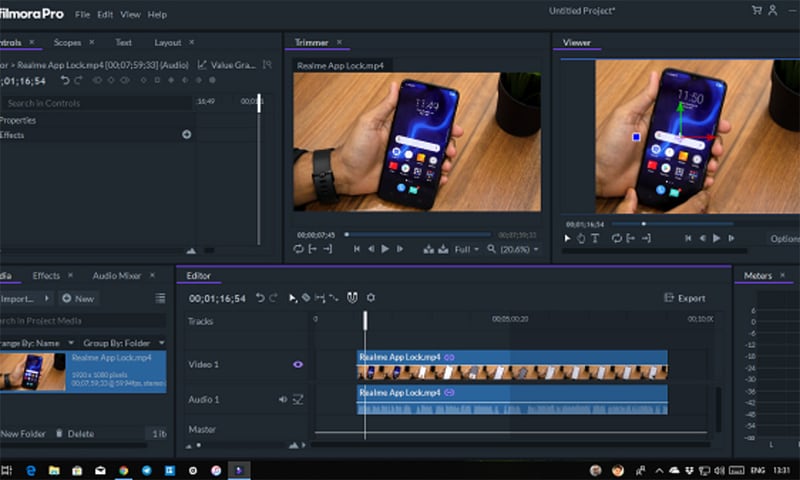Viewport: 800px width, 480px height.
Task: Open Editor timeline settings gear
Action: tap(371, 297)
